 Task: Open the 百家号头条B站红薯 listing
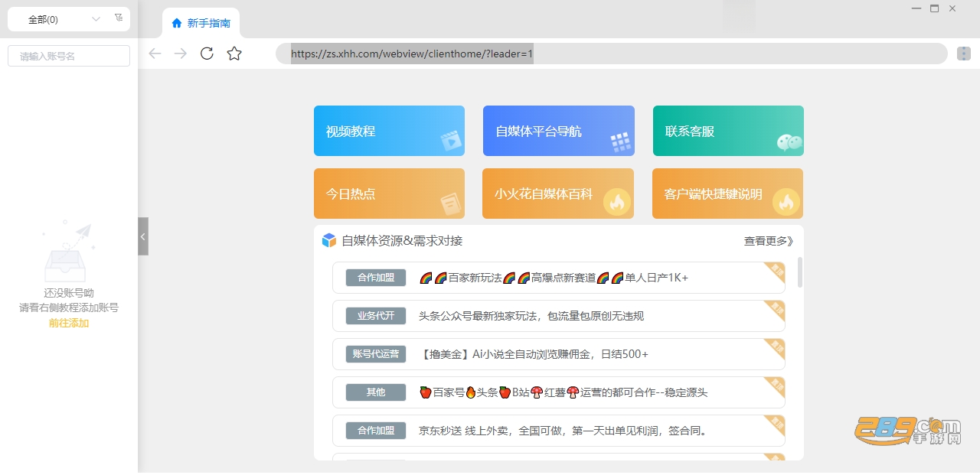coord(559,392)
